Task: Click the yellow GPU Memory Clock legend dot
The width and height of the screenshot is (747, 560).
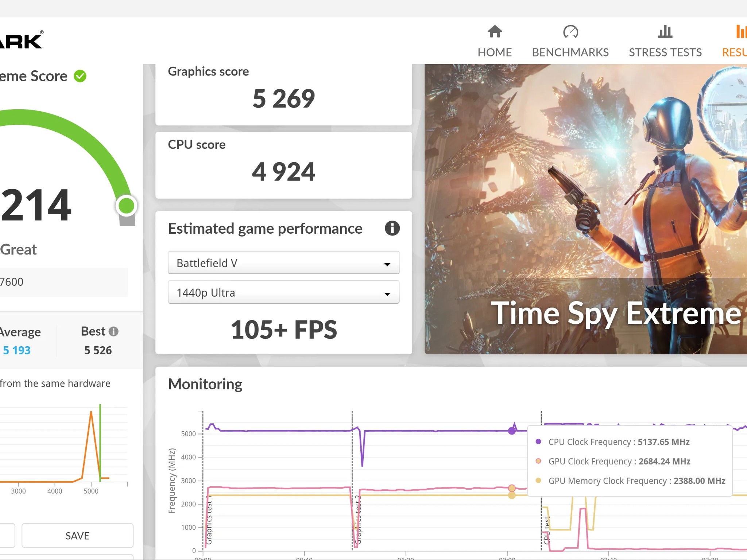Action: [538, 481]
